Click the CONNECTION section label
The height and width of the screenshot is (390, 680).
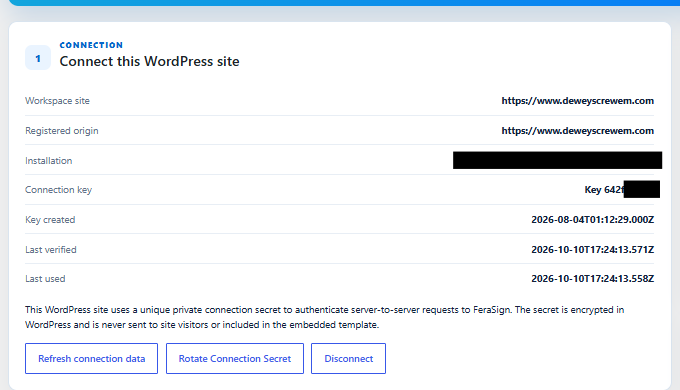pyautogui.click(x=91, y=45)
